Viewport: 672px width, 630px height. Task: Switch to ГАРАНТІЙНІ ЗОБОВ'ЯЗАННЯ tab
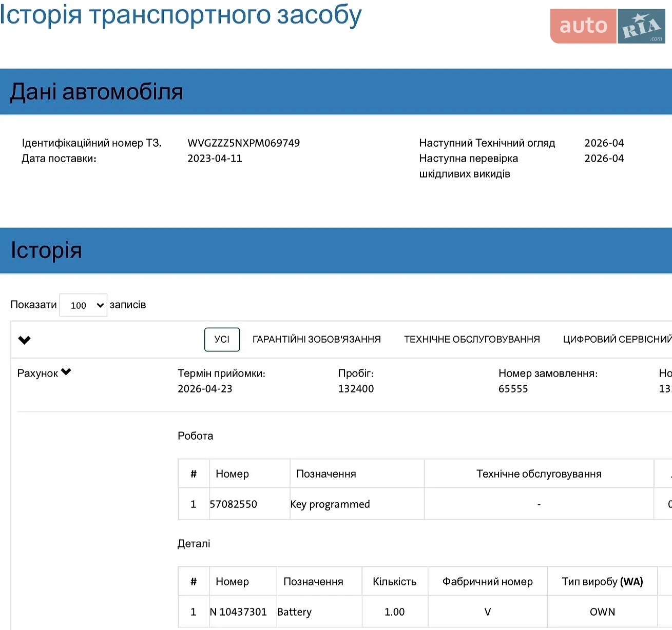pyautogui.click(x=317, y=340)
